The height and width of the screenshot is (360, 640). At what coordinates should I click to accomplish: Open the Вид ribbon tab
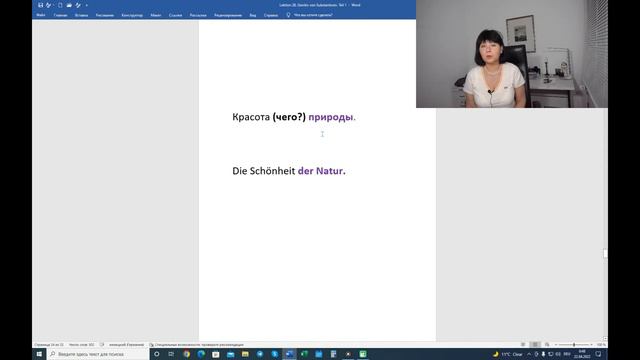[253, 15]
